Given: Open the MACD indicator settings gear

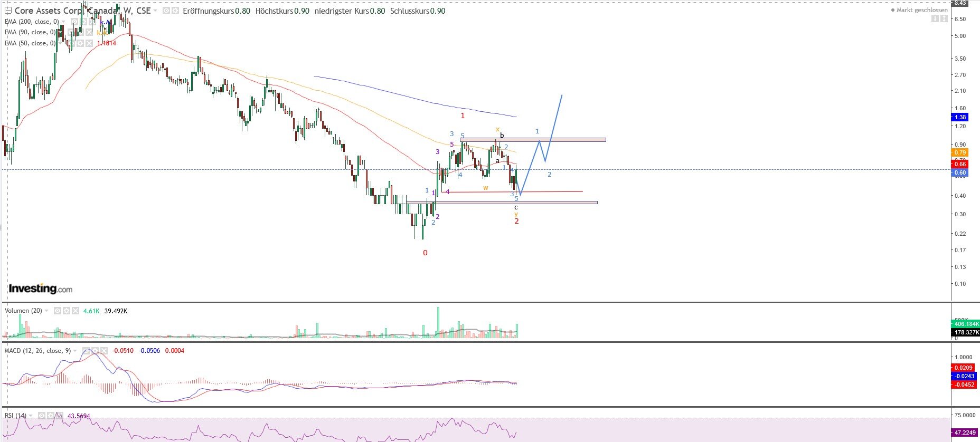Looking at the screenshot, I should [x=95, y=351].
